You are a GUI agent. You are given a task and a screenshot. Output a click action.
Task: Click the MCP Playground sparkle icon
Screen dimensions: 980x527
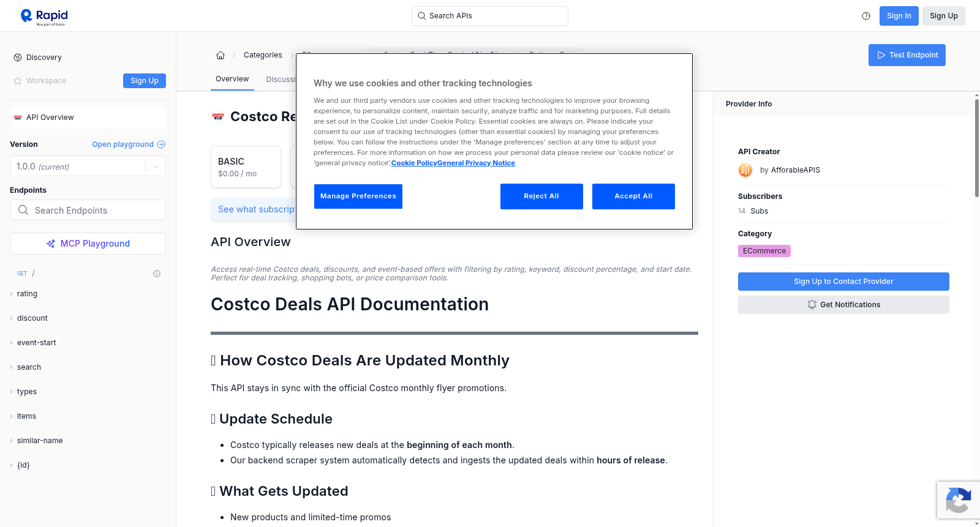point(51,244)
